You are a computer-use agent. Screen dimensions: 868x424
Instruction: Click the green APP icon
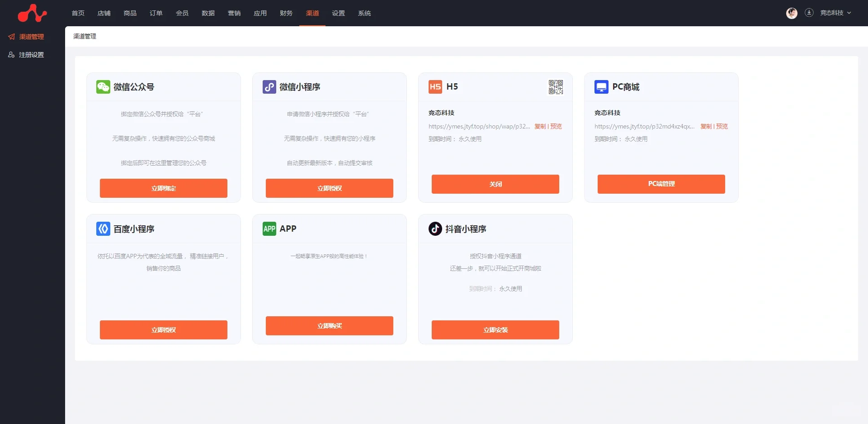tap(269, 229)
